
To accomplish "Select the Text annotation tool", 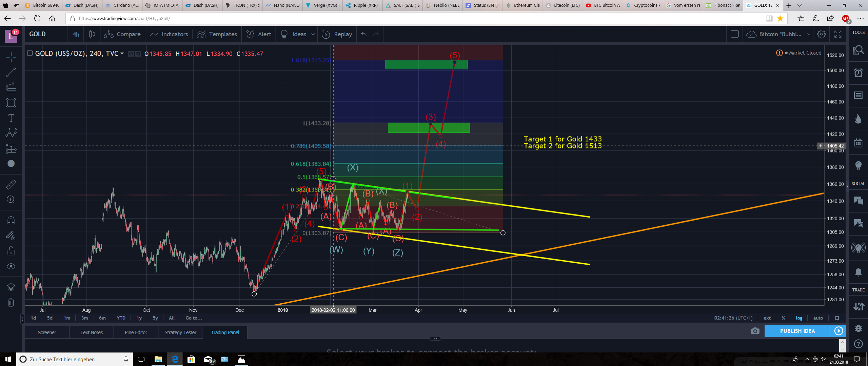I will tap(11, 118).
